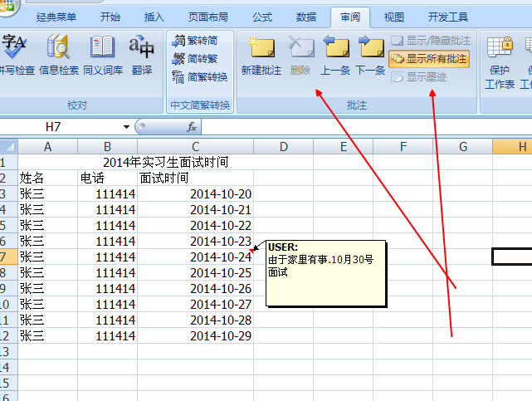The image size is (532, 401).
Task: Click 简转繁 conversion option
Action: [196, 59]
